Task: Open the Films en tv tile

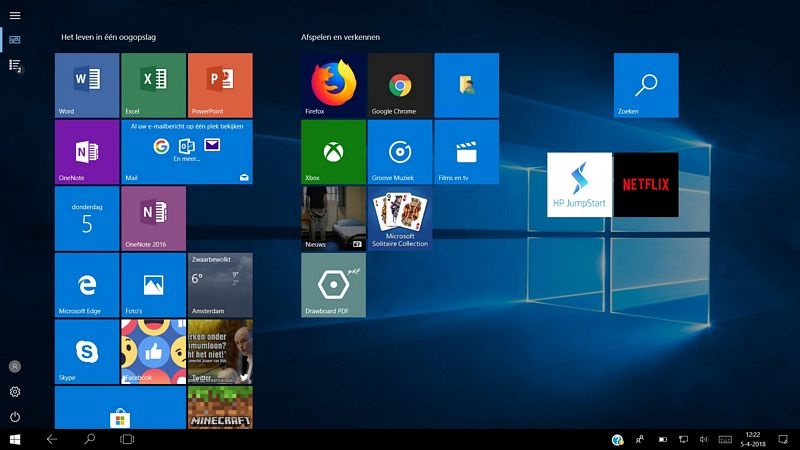Action: pyautogui.click(x=466, y=152)
